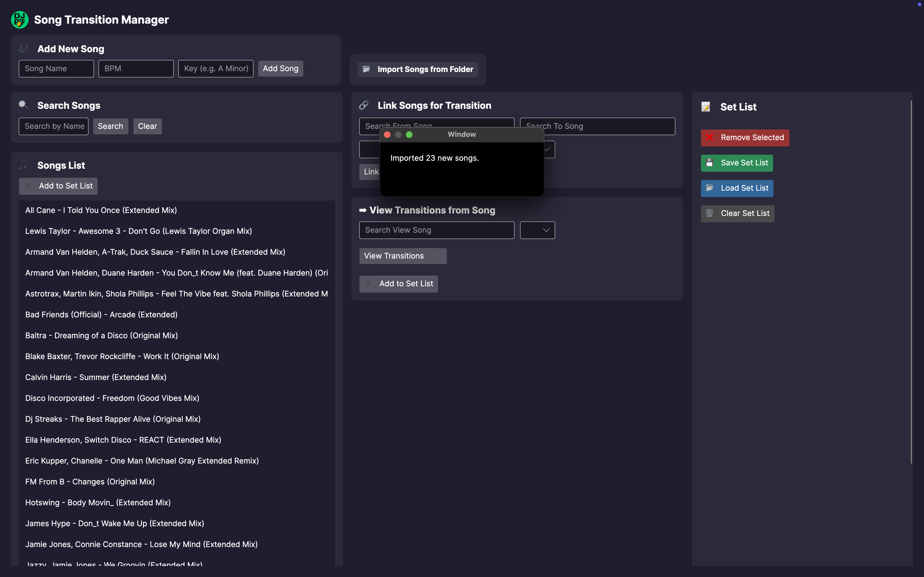Click the folder icon on Import Songs

366,69
